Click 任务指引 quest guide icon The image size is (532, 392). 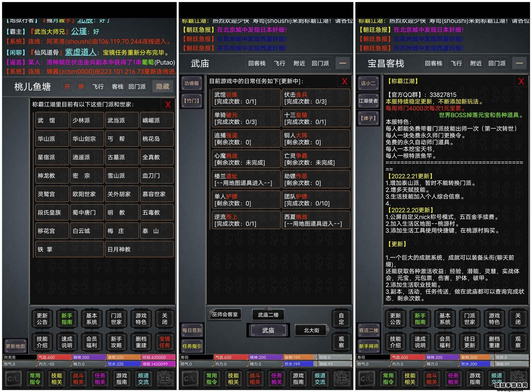click(x=192, y=346)
